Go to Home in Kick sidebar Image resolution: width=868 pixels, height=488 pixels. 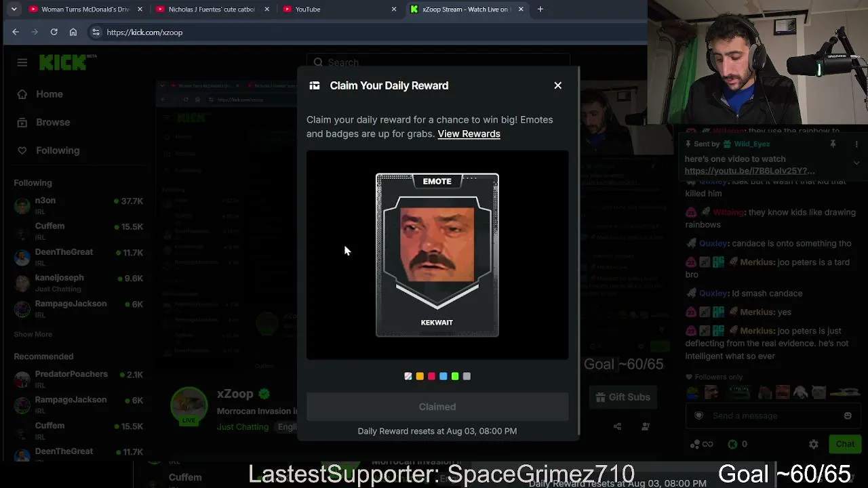click(41, 94)
